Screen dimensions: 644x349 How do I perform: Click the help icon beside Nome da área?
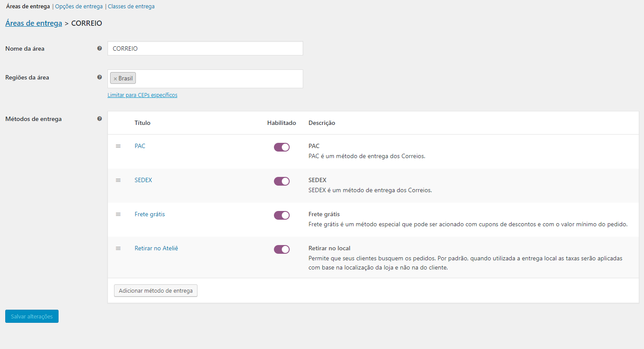tap(100, 48)
